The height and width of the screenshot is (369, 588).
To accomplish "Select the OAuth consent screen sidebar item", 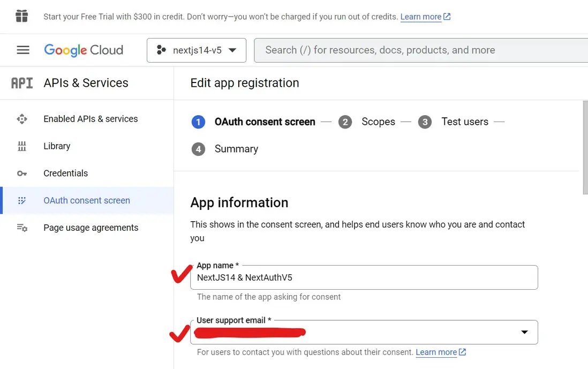I will tap(87, 200).
